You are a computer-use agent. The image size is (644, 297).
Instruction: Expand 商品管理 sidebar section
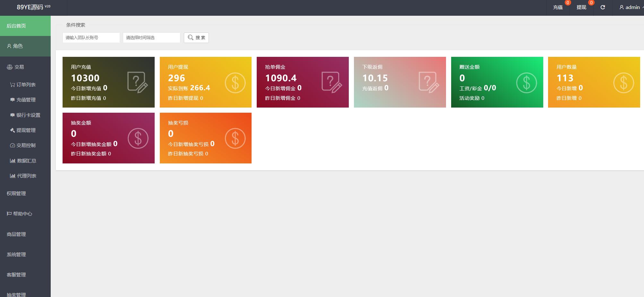click(x=25, y=234)
